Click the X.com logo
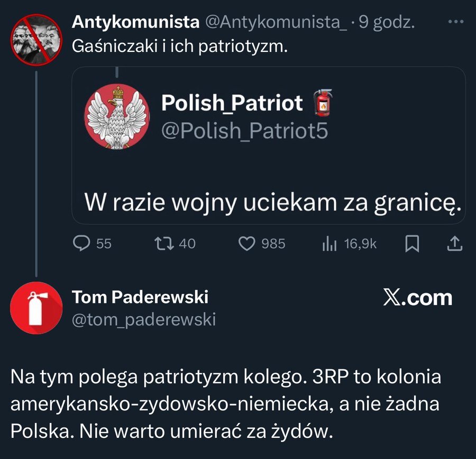This screenshot has height=459, width=476. [x=417, y=298]
